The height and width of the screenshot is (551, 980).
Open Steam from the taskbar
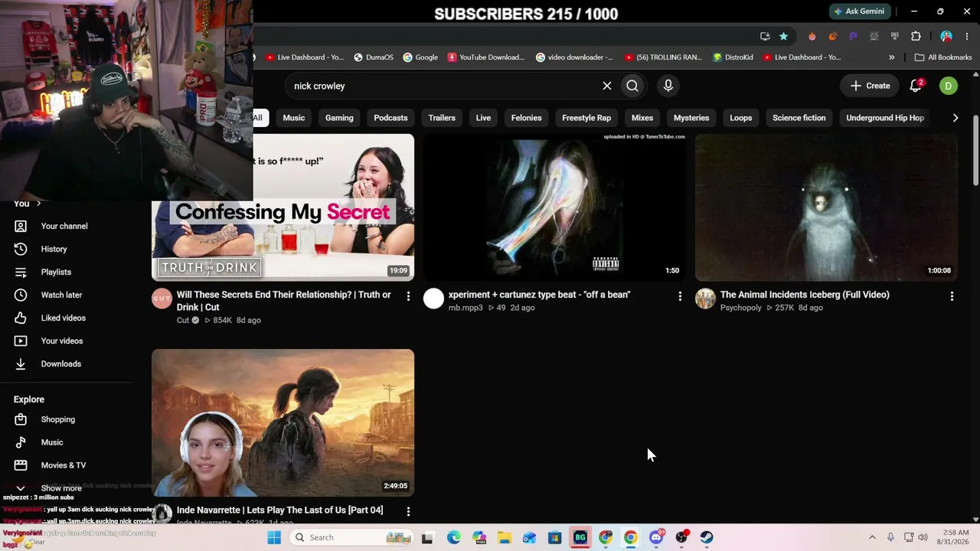707,537
